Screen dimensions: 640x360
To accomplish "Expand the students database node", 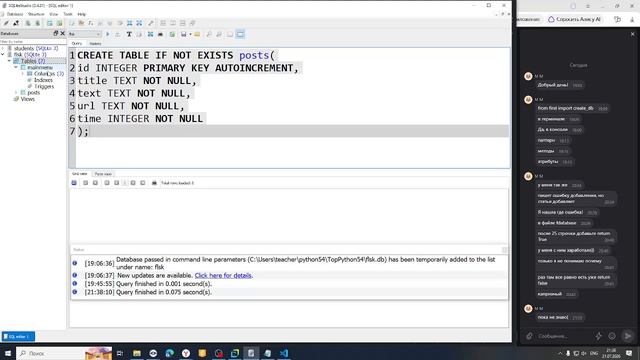I will [3, 48].
